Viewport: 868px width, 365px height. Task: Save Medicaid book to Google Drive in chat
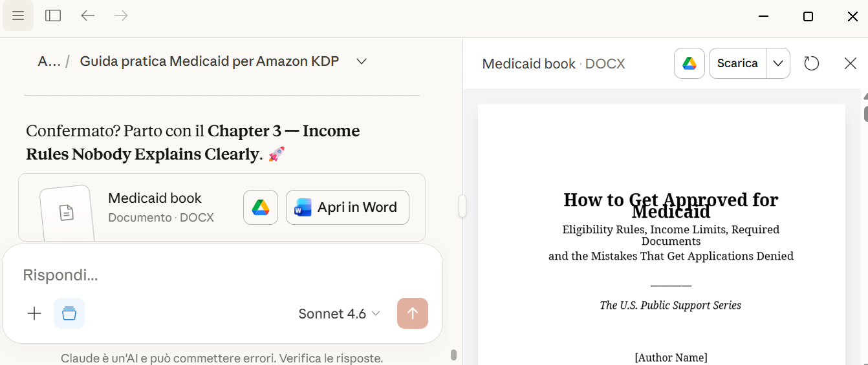pyautogui.click(x=261, y=207)
